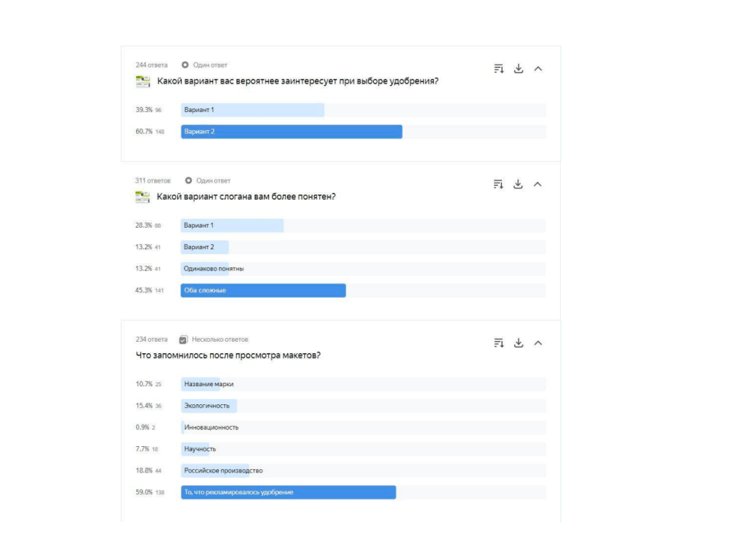Download results for the fertilizer choice question
Viewport: 748px width, 560px height.
[x=518, y=69]
